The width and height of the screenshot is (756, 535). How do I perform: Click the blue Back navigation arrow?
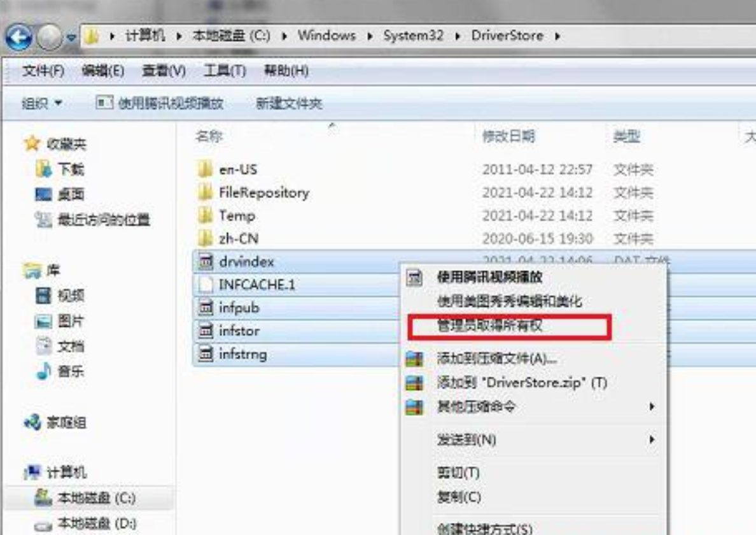(18, 37)
